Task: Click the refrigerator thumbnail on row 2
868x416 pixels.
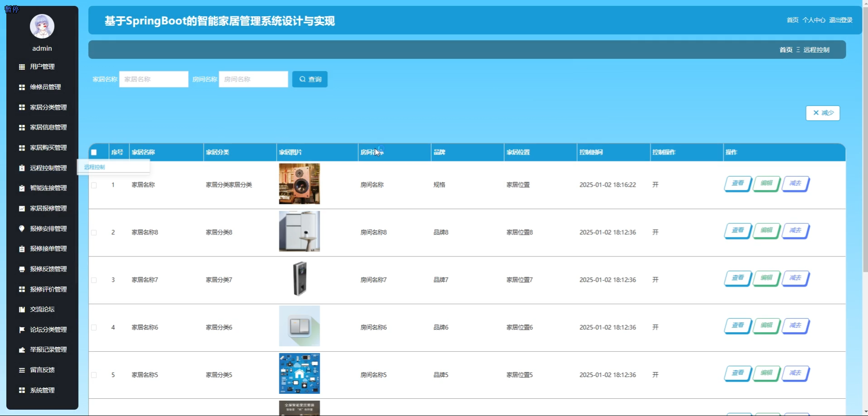Action: [x=299, y=231]
